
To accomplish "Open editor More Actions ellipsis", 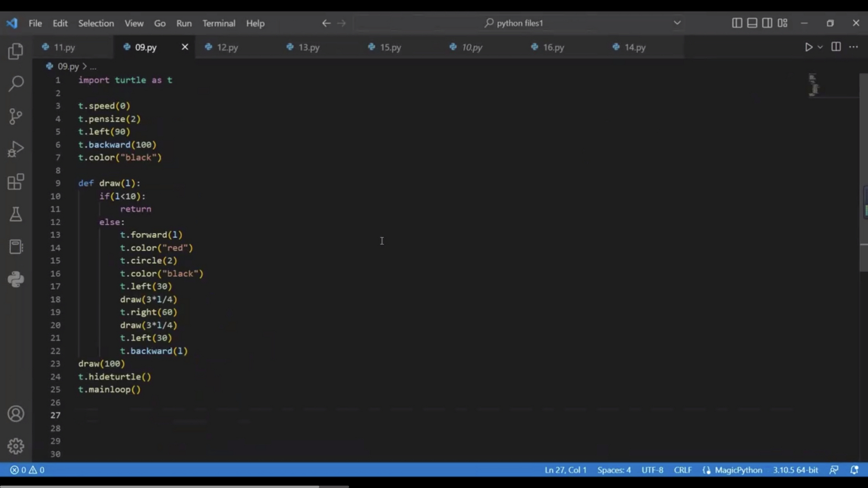I will pyautogui.click(x=854, y=47).
